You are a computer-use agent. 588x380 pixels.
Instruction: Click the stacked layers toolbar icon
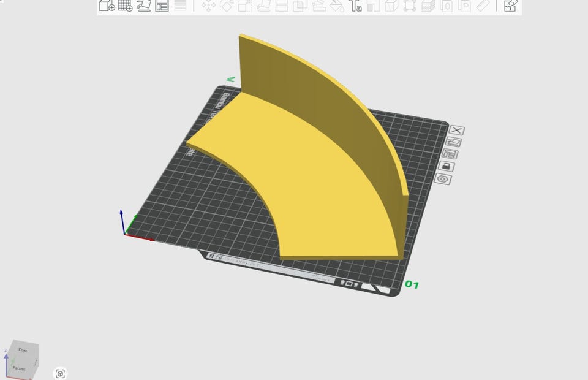click(x=428, y=6)
